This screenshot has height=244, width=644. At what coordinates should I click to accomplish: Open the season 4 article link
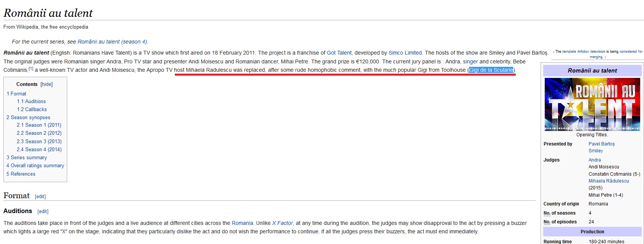point(112,42)
